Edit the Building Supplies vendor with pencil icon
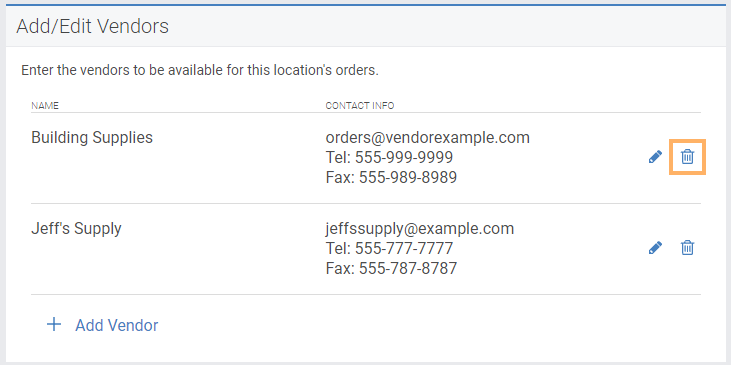 655,157
